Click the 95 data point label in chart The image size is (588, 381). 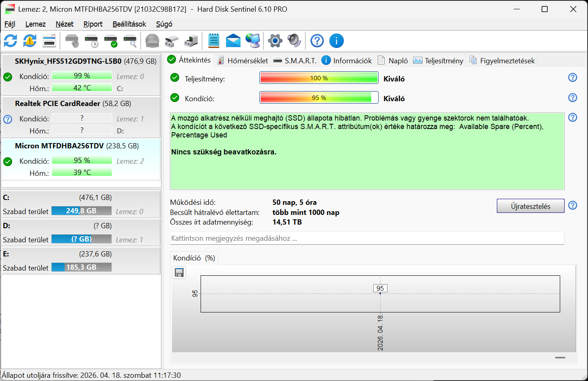(380, 288)
